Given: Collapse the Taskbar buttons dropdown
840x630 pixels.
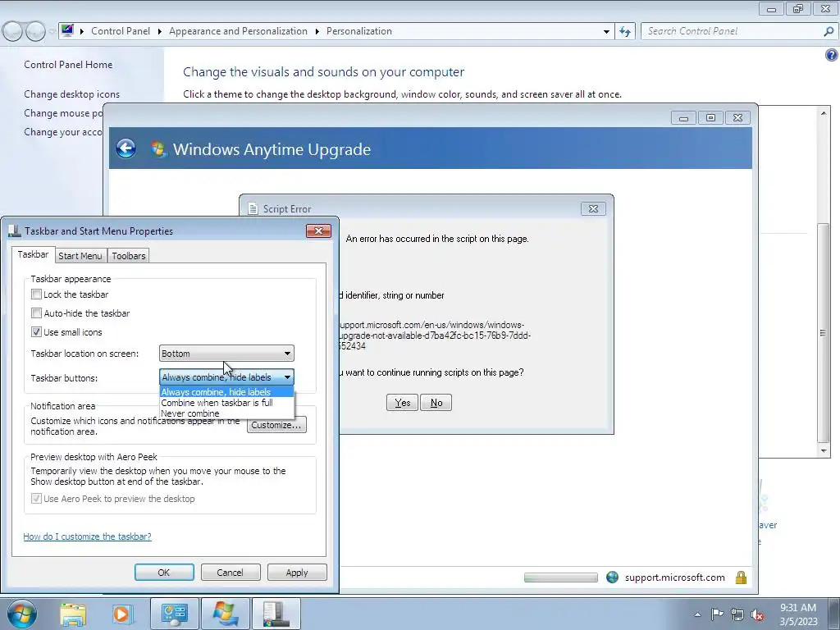Looking at the screenshot, I should click(x=287, y=377).
